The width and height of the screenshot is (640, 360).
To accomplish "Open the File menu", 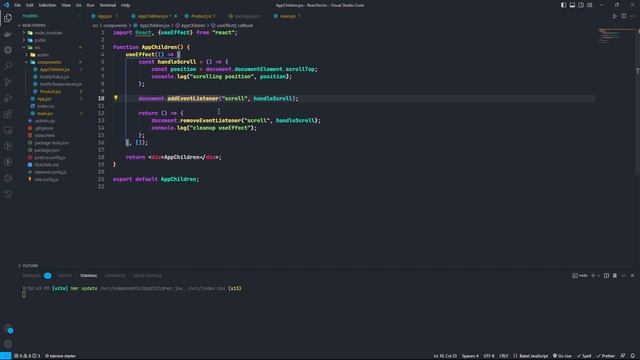I will (x=18, y=5).
